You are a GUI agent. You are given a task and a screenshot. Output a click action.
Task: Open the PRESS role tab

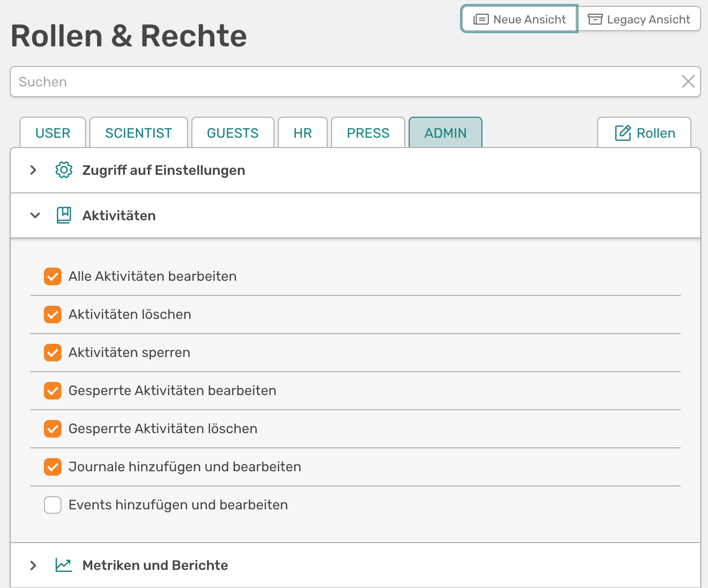[368, 132]
